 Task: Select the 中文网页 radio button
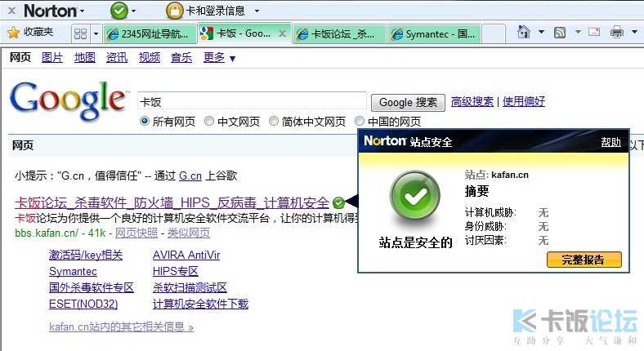pyautogui.click(x=209, y=121)
